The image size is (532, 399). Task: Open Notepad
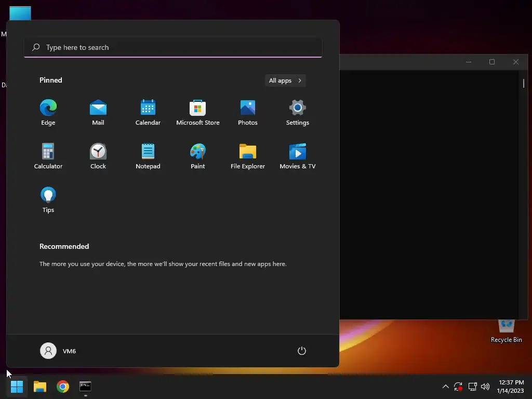(148, 156)
